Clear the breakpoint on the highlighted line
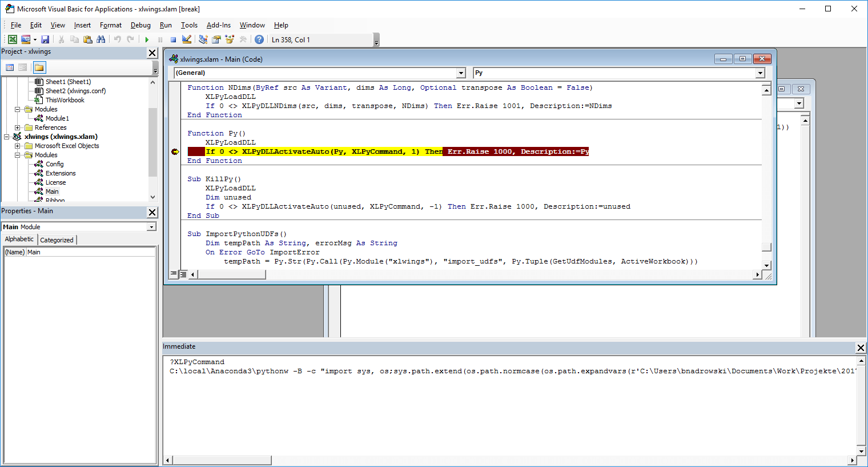 tap(175, 151)
